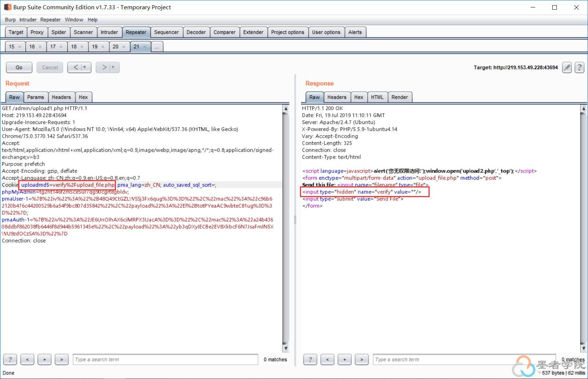
Task: Open request search help question icon
Action: [10, 359]
